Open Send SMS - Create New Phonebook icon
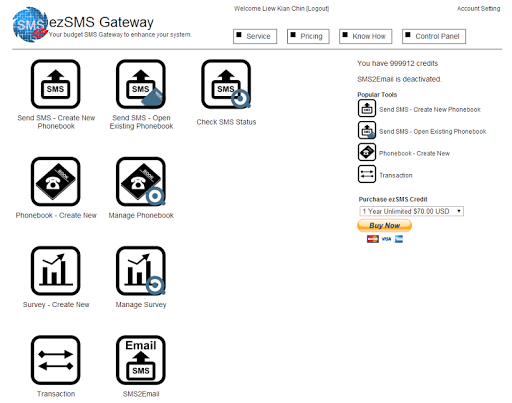 [x=55, y=84]
